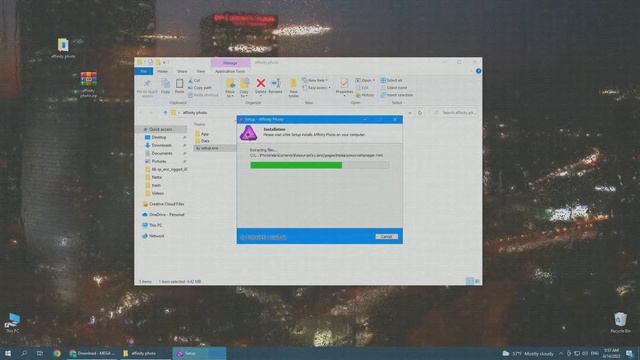Click the Search affinity photo box
The height and width of the screenshot is (360, 640).
[x=455, y=113]
